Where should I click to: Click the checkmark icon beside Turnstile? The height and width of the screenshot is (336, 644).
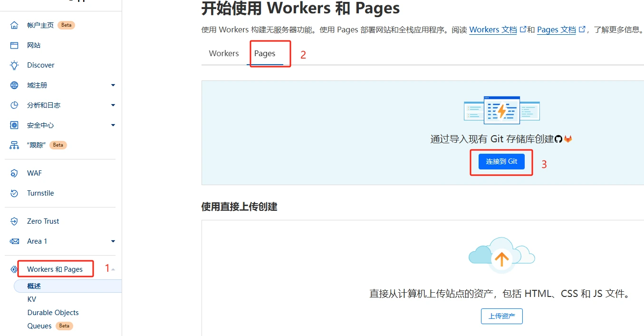point(14,193)
